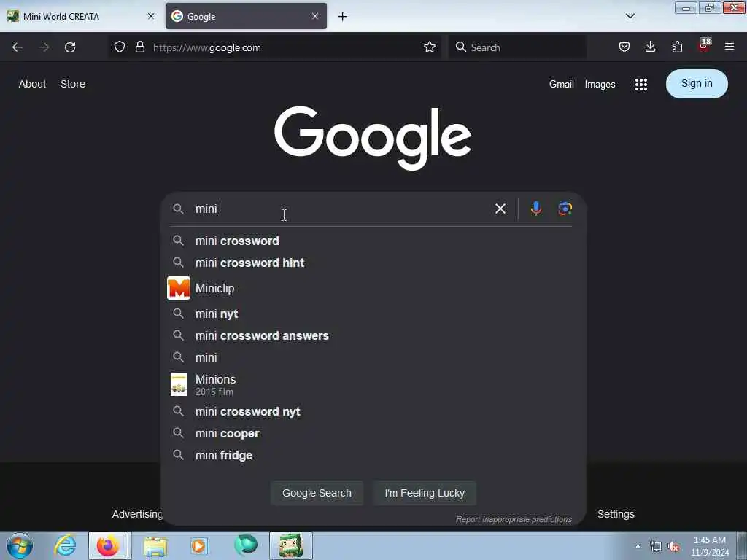The height and width of the screenshot is (560, 747).
Task: Choose the Miniclip suggestion
Action: tap(373, 288)
